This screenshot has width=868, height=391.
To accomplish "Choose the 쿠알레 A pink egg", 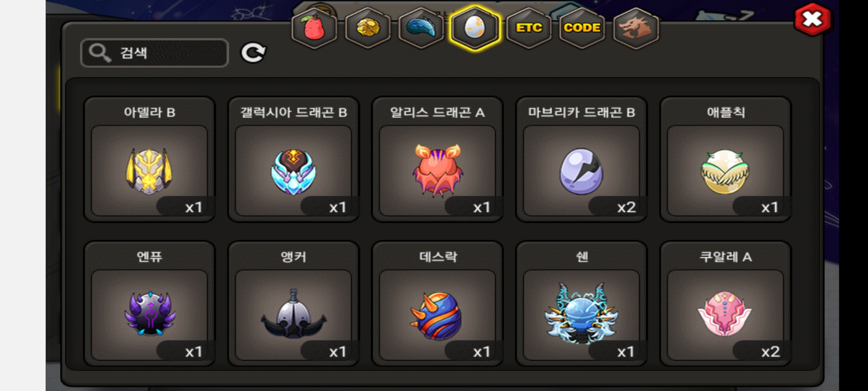I will tap(726, 303).
